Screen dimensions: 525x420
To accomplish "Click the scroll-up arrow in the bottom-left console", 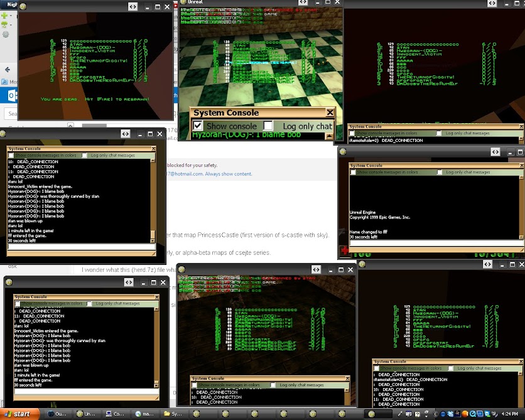I will pos(156,310).
